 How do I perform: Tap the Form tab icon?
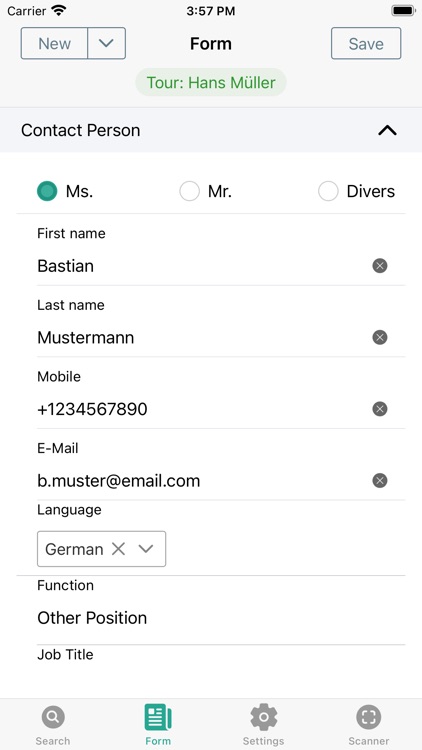(158, 717)
